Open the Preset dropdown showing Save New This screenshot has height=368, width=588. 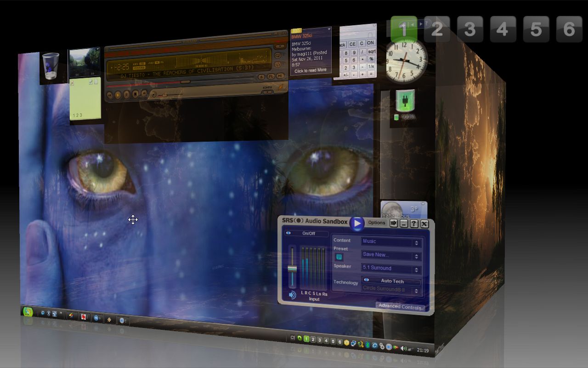point(391,255)
